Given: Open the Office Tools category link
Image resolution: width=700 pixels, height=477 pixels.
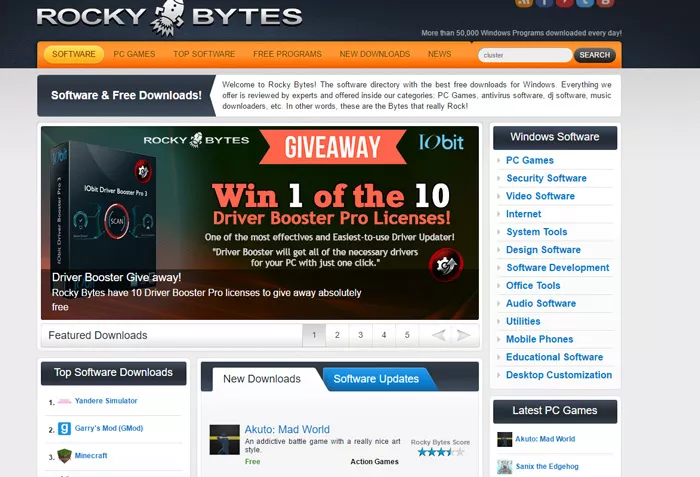Looking at the screenshot, I should 533,285.
